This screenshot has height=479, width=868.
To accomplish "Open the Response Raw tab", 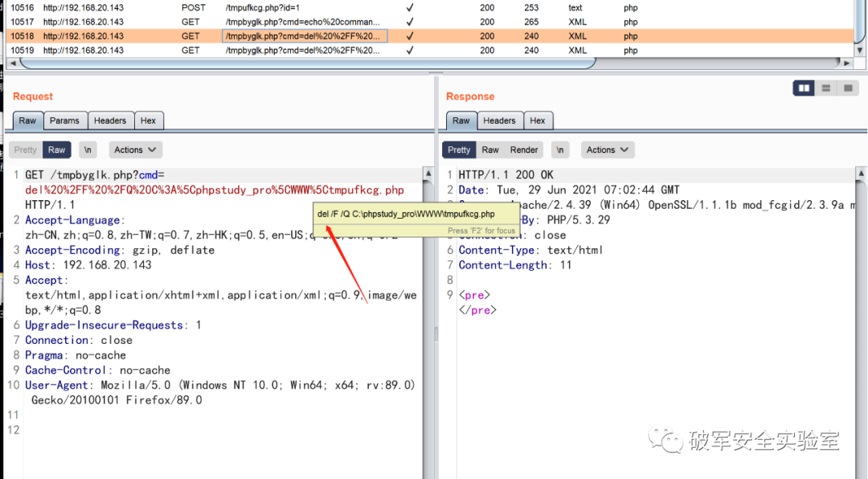I will coord(461,121).
